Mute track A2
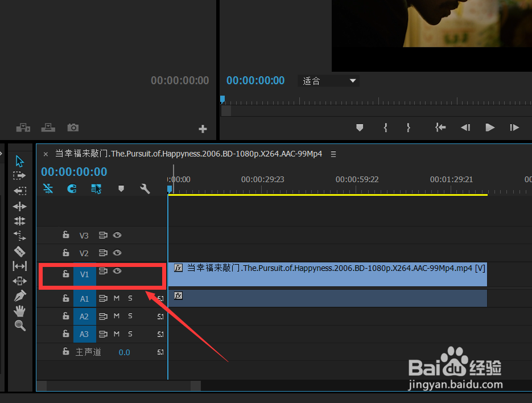 click(x=117, y=316)
